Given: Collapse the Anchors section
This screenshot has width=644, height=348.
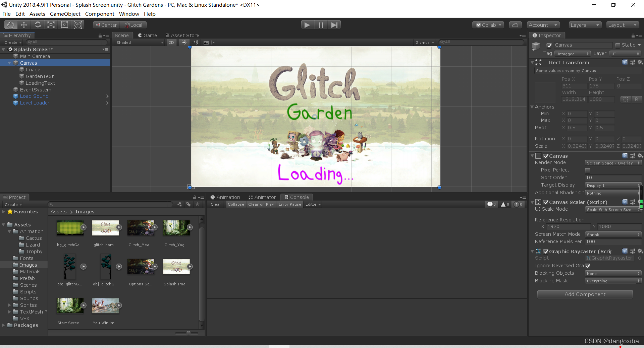Looking at the screenshot, I should (x=532, y=107).
